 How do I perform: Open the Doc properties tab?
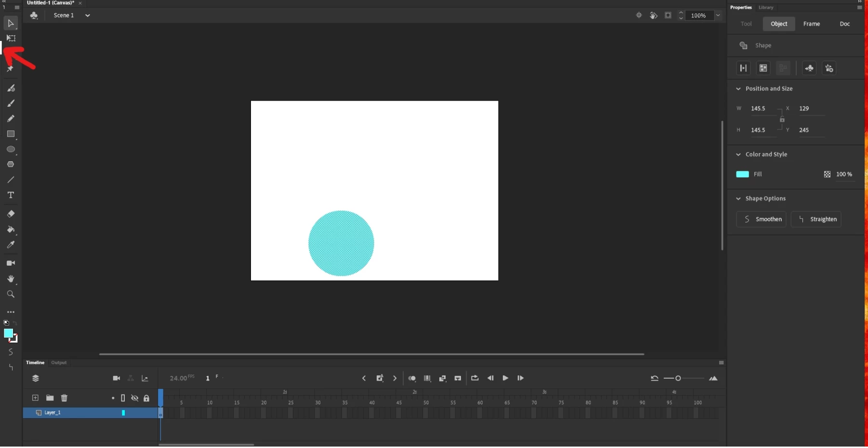[845, 24]
